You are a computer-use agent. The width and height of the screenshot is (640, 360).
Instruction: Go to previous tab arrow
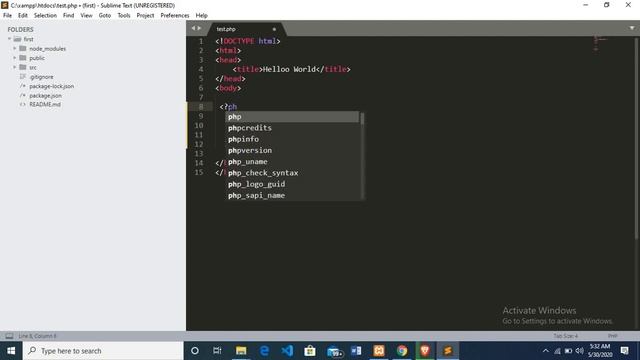pos(193,28)
